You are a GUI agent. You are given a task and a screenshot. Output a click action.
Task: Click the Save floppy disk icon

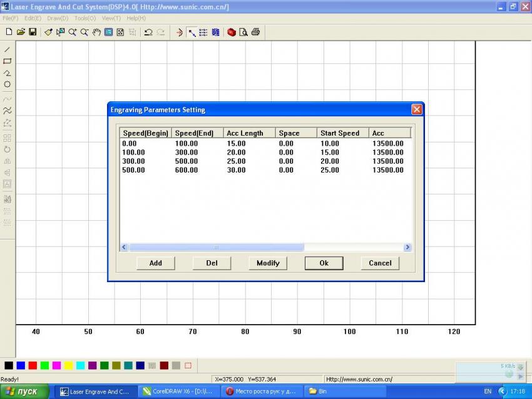tap(33, 32)
